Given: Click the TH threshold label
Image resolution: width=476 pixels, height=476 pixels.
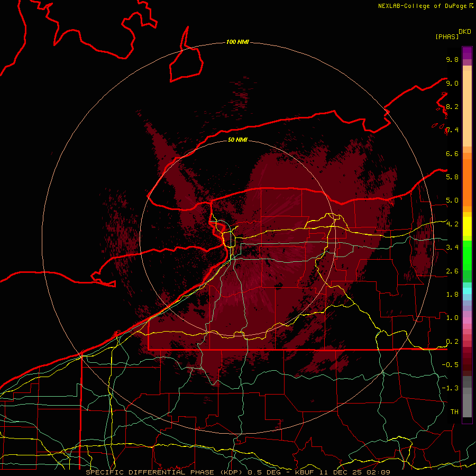Looking at the screenshot, I should [454, 411].
